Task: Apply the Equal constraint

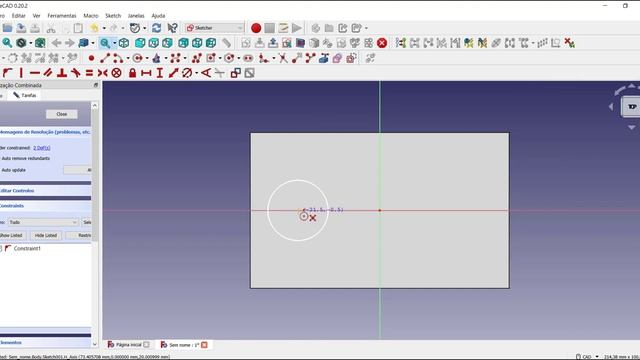Action: tap(89, 73)
